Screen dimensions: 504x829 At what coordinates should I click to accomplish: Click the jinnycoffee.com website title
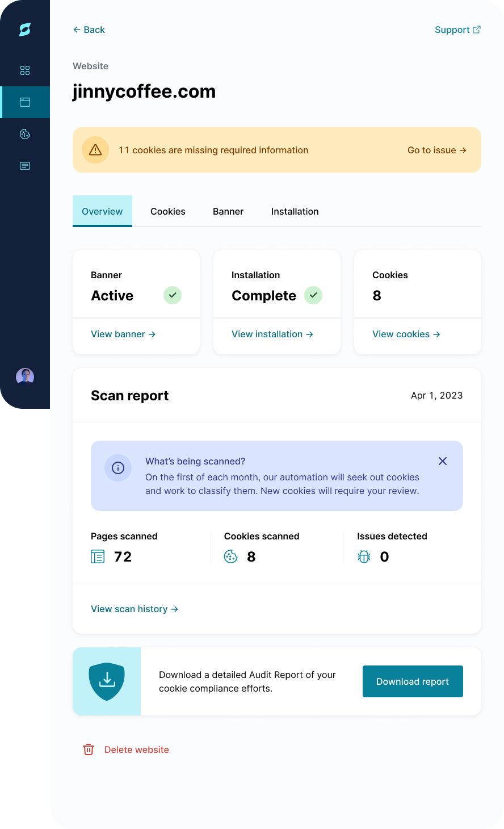[x=144, y=91]
